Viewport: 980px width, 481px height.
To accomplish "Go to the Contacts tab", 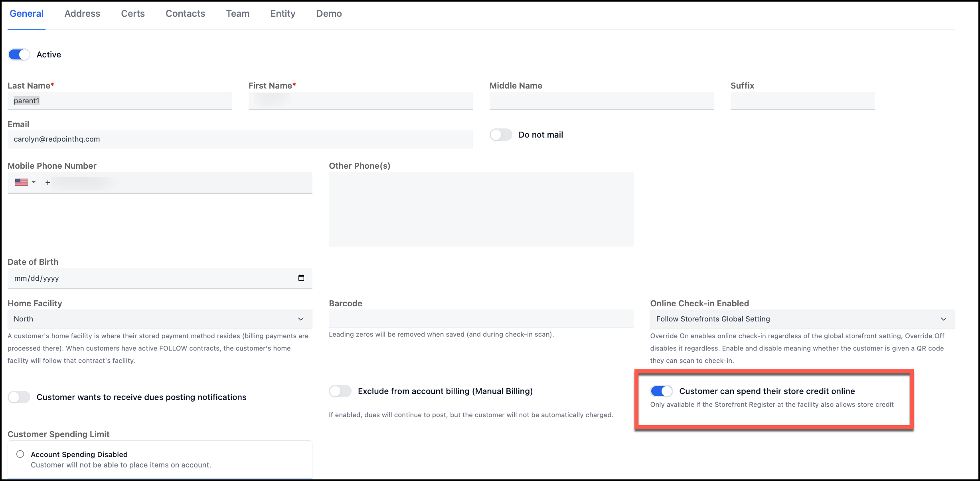I will click(185, 14).
